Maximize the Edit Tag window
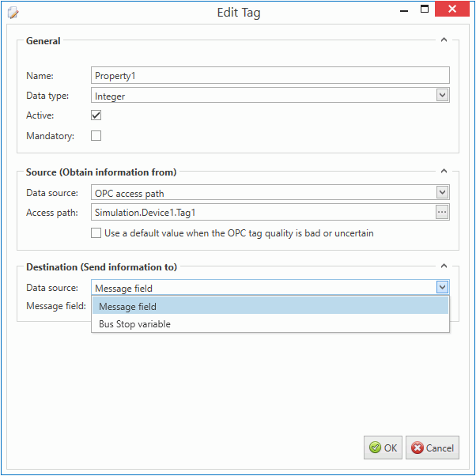476x476 pixels. [425, 9]
